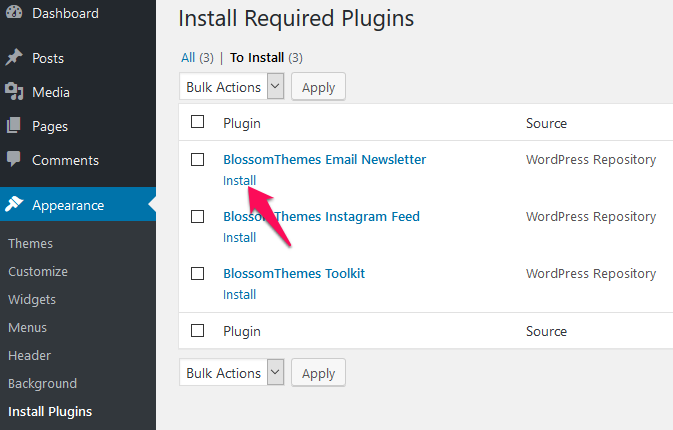Screen dimensions: 673x430
Task: Open the Header submenu item
Action: 30,355
